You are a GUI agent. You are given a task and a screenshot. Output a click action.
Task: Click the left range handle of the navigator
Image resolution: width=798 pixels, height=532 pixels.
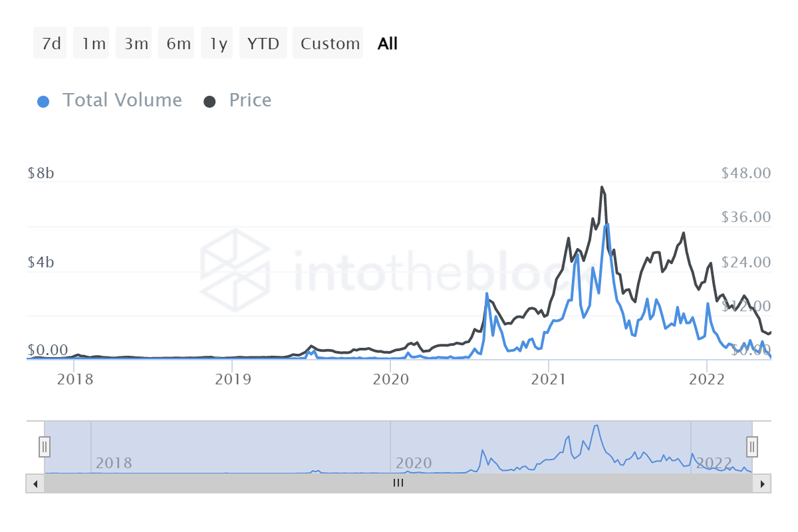[x=44, y=447]
